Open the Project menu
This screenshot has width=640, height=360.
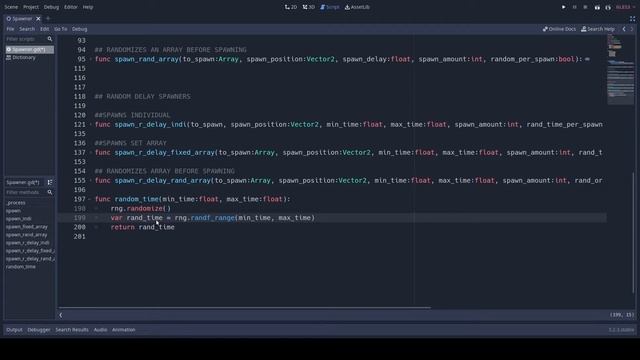pos(31,7)
